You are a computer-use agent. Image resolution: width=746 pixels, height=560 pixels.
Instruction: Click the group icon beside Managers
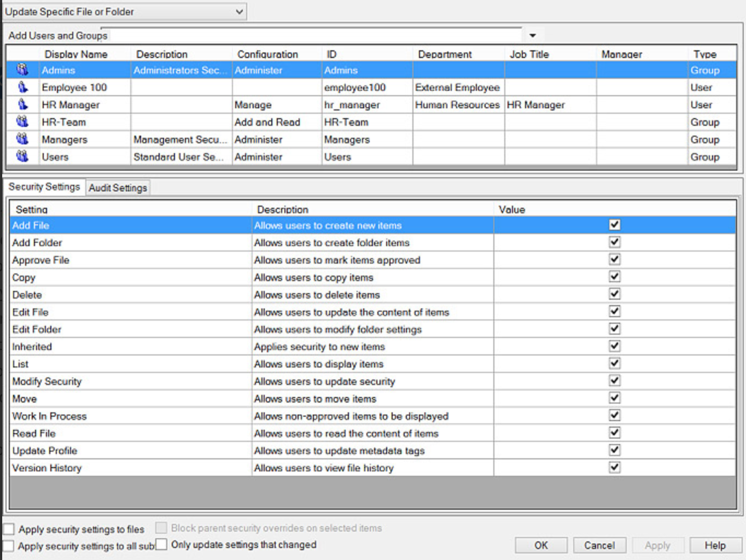22,139
